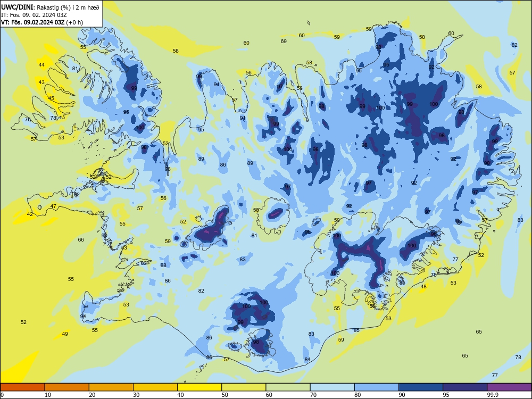Click the '10' legend tick label
532x399 pixels.
point(48,395)
